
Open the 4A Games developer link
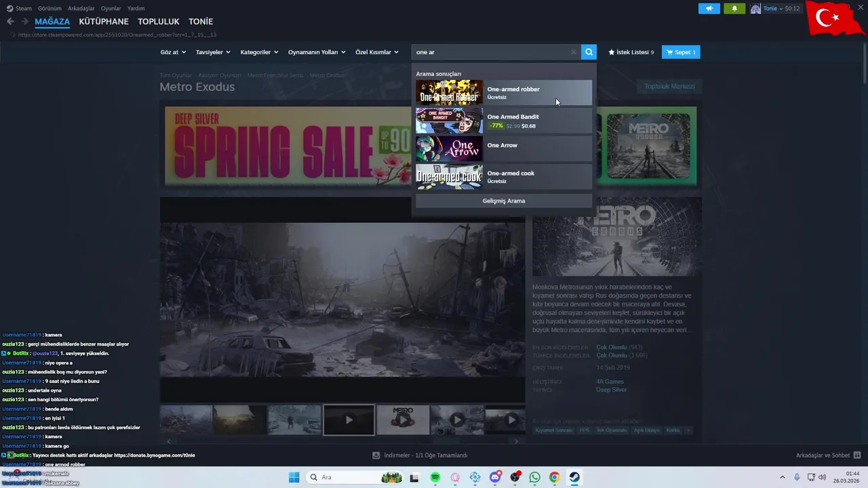610,382
